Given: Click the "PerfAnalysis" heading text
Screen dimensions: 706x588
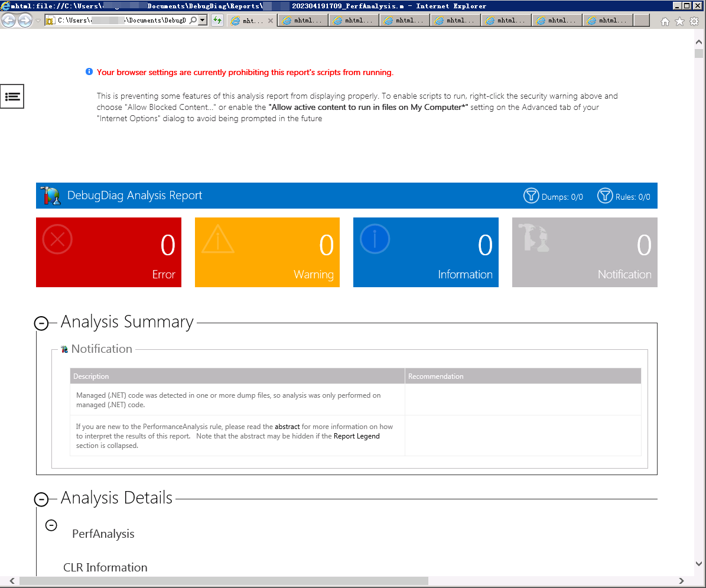Looking at the screenshot, I should [x=103, y=534].
